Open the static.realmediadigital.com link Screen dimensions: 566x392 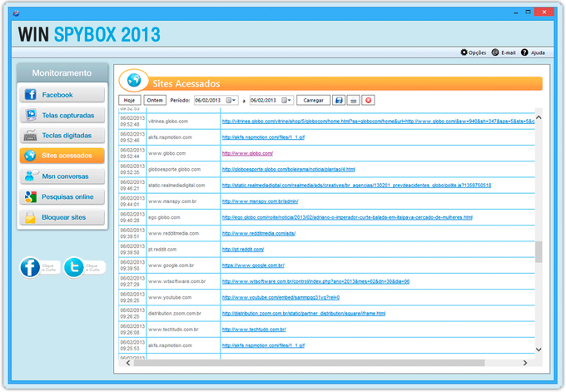[356, 185]
